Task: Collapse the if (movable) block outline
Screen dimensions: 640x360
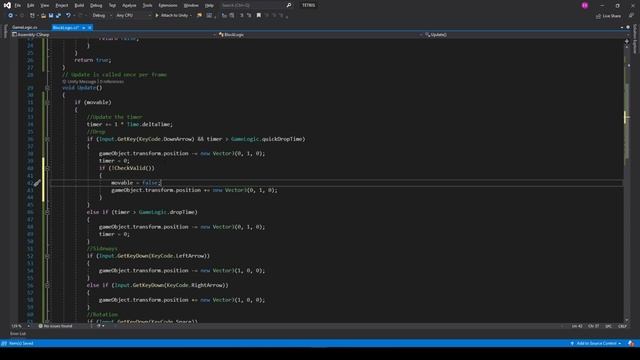Action: point(47,102)
